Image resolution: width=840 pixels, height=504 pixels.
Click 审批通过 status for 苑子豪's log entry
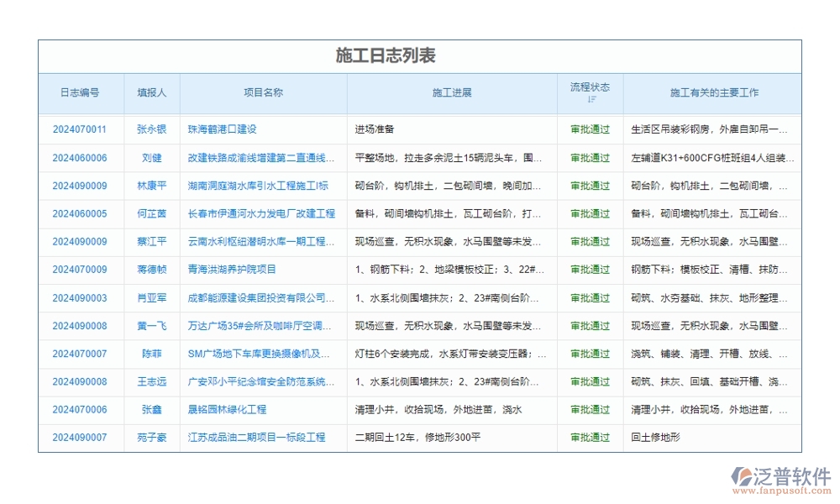pos(589,437)
